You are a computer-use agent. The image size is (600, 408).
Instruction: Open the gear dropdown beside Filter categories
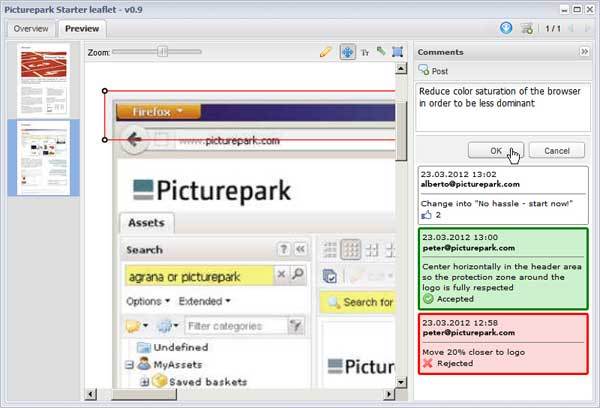[167, 326]
